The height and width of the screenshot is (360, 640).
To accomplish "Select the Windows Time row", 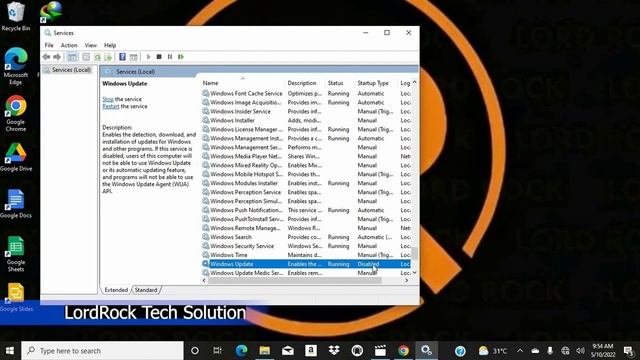I will [306, 255].
